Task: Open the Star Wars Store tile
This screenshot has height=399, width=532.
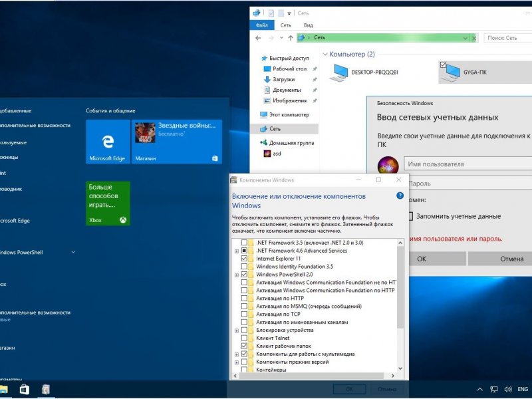Action: pyautogui.click(x=177, y=142)
